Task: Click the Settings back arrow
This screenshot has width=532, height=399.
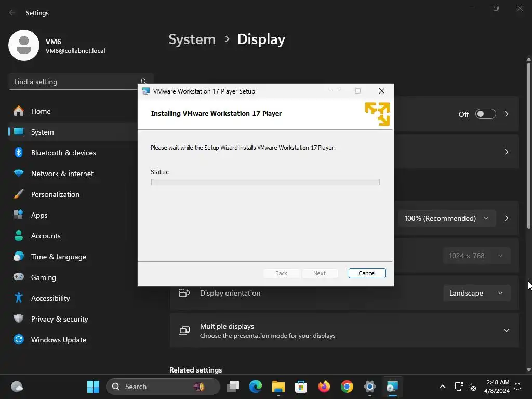Action: (12, 12)
